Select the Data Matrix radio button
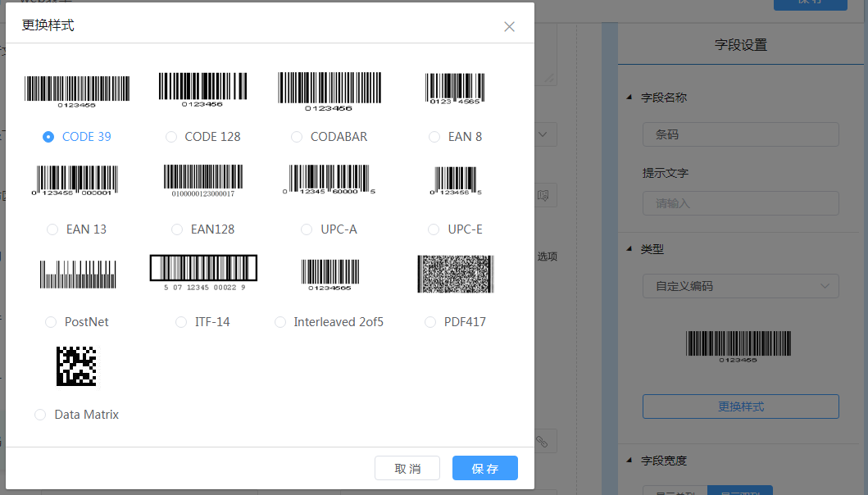 pos(40,415)
